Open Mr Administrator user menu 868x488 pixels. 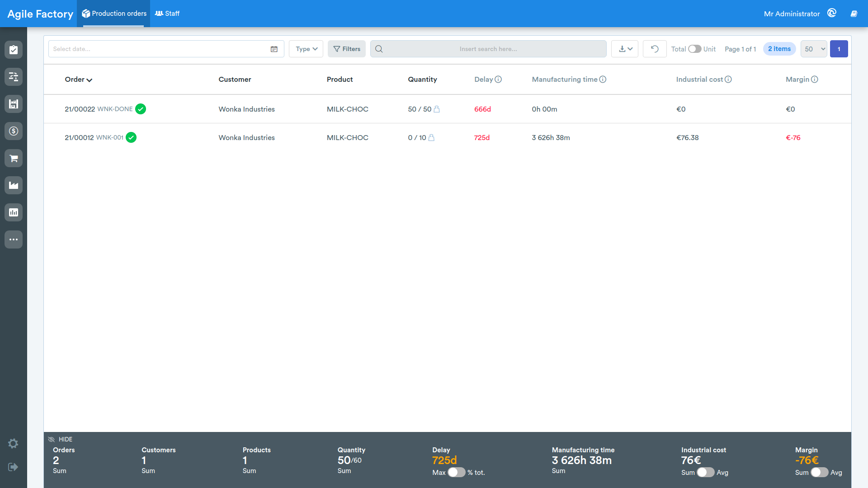coord(792,14)
